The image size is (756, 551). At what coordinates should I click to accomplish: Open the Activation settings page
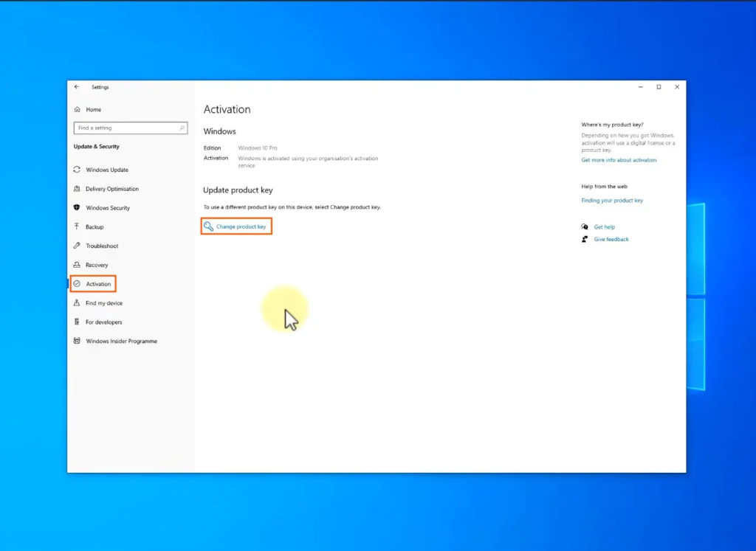pyautogui.click(x=98, y=284)
